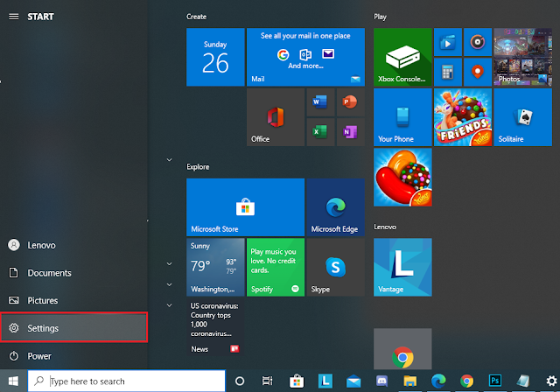Screen dimensions: 560x392
Task: Open the Photos tile
Action: [x=523, y=57]
